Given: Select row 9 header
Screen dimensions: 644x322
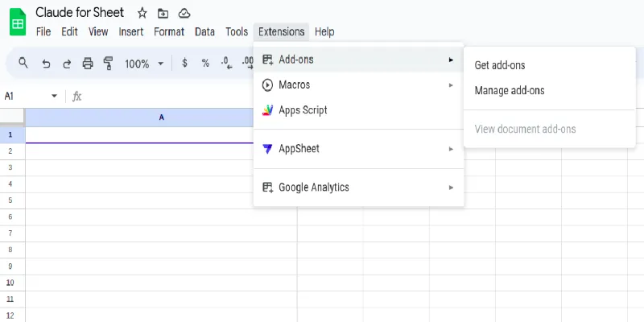Looking at the screenshot, I should 12,266.
